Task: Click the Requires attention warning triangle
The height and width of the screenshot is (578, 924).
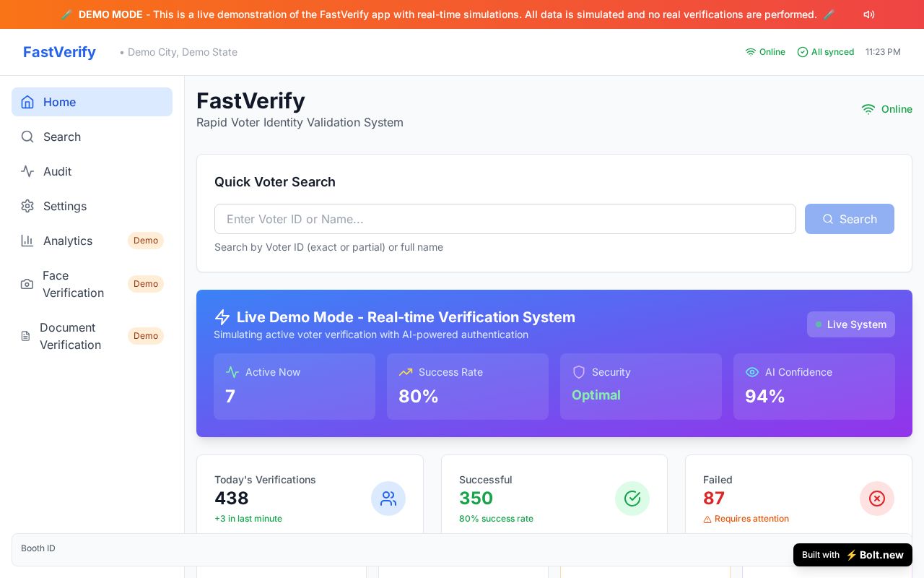Action: point(707,519)
